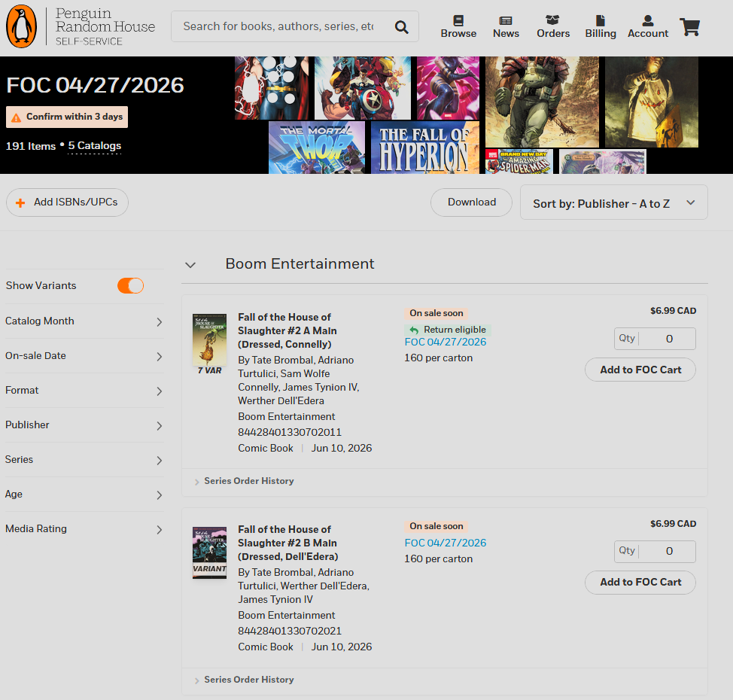Viewport: 733px width, 700px height.
Task: Collapse the Boom Entertainment section
Action: pos(190,265)
